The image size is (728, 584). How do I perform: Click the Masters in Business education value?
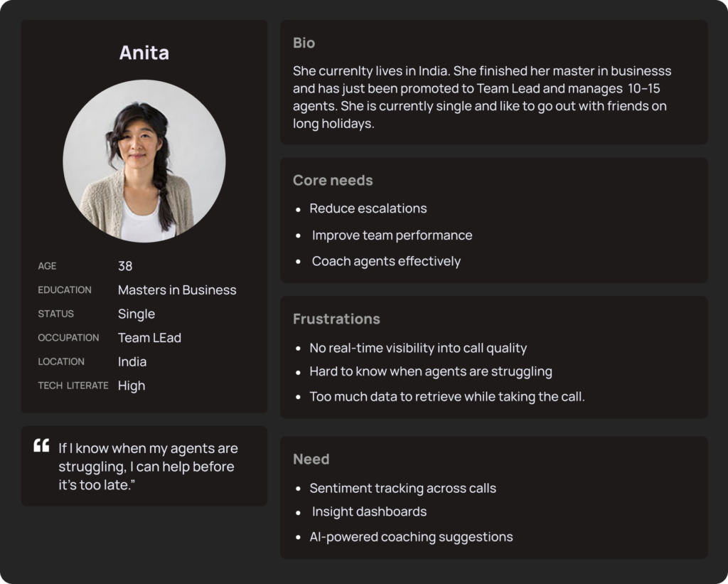(177, 290)
